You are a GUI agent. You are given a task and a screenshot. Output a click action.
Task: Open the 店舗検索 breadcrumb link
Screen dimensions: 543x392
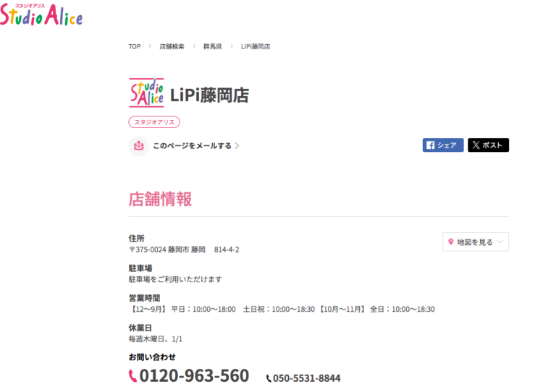172,46
